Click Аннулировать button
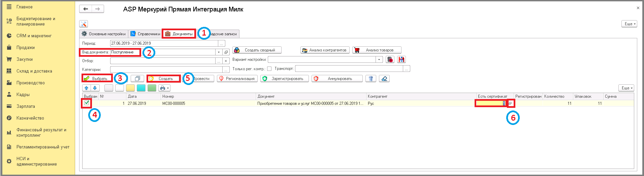The image size is (644, 176). coord(337,79)
